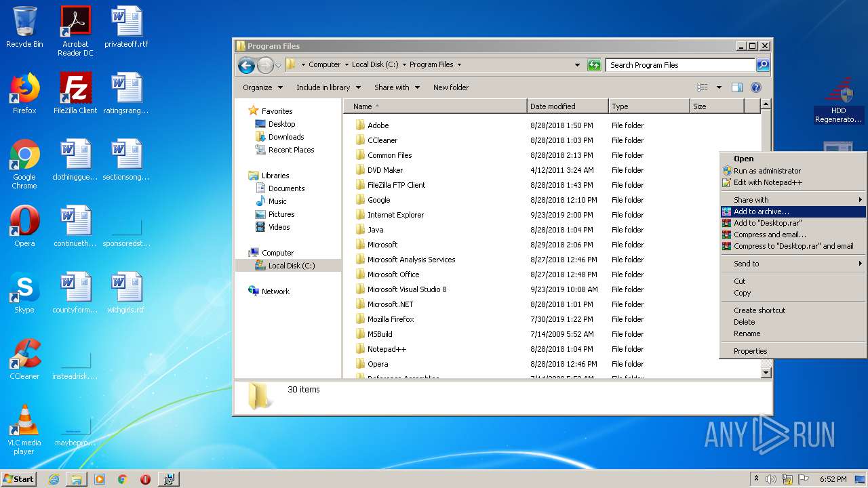This screenshot has height=488, width=868.
Task: Open withgirls.rtf desktop file
Action: tap(126, 293)
